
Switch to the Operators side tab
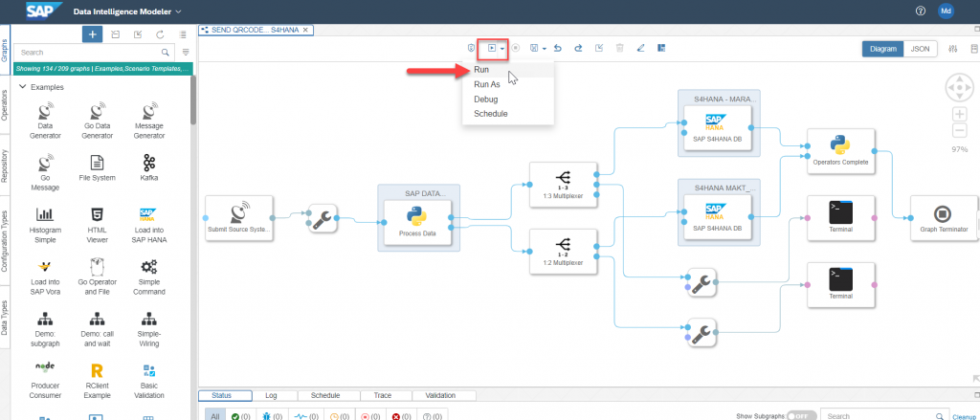[x=5, y=105]
